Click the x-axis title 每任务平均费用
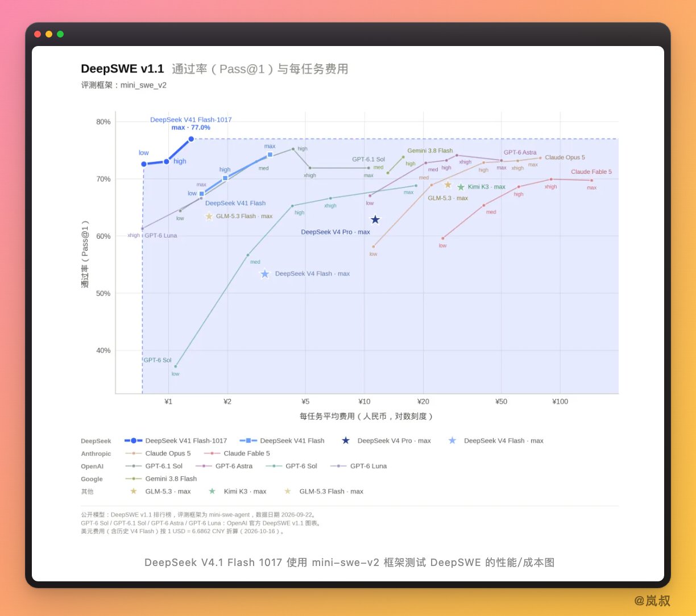The image size is (696, 616). tap(367, 417)
